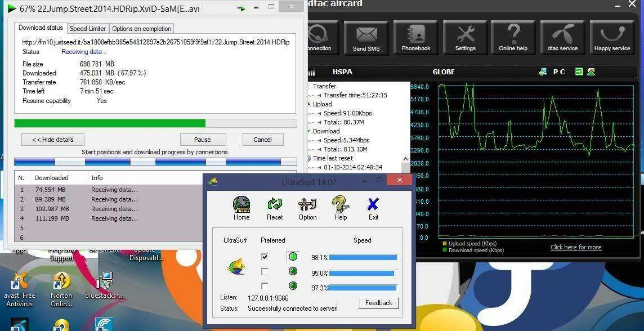Click the green picture icon right of PC
This screenshot has width=644, height=331.
point(591,72)
